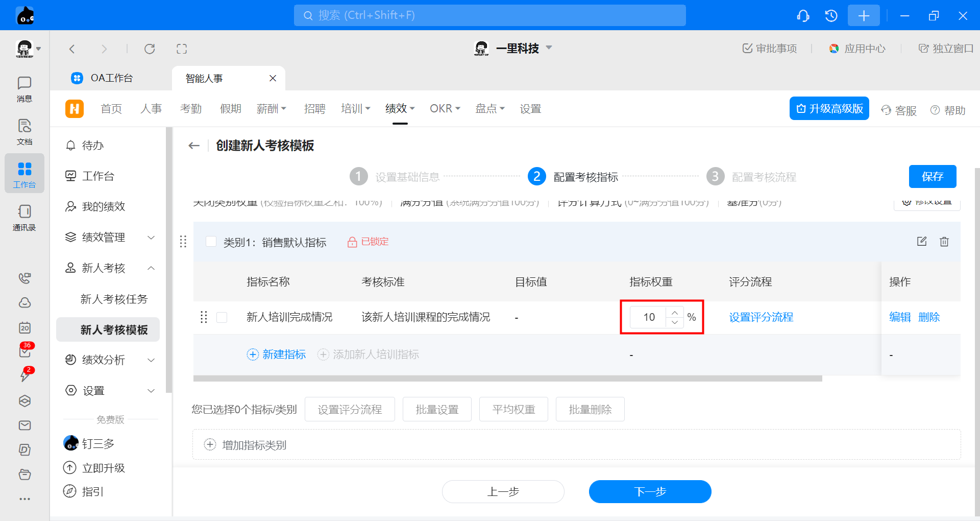The height and width of the screenshot is (521, 980).
Task: Increase indicator weight with up stepper arrow
Action: click(x=675, y=313)
